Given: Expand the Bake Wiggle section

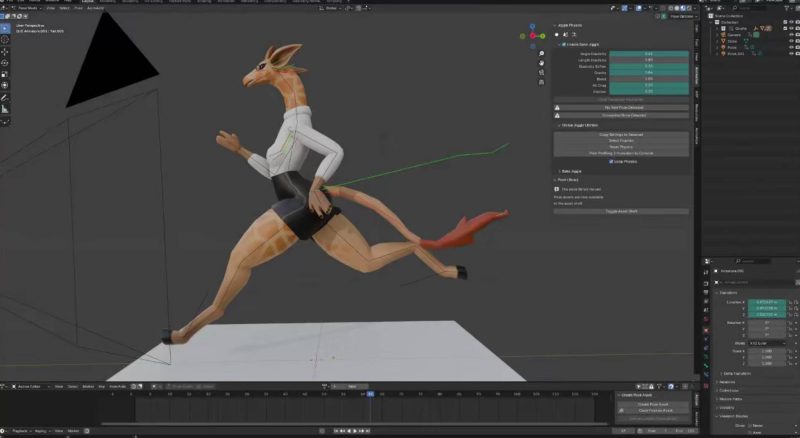Looking at the screenshot, I should 559,171.
